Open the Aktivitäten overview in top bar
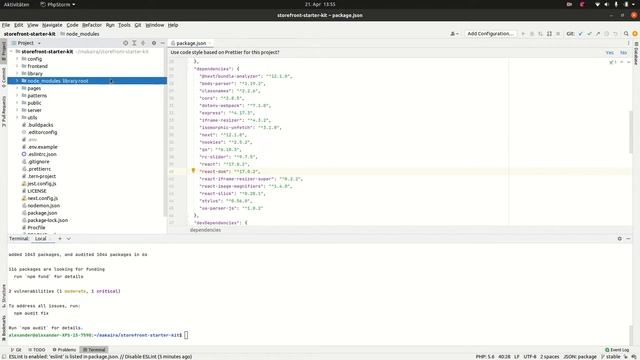Viewport: 640px width, 360px height. pos(17,4)
